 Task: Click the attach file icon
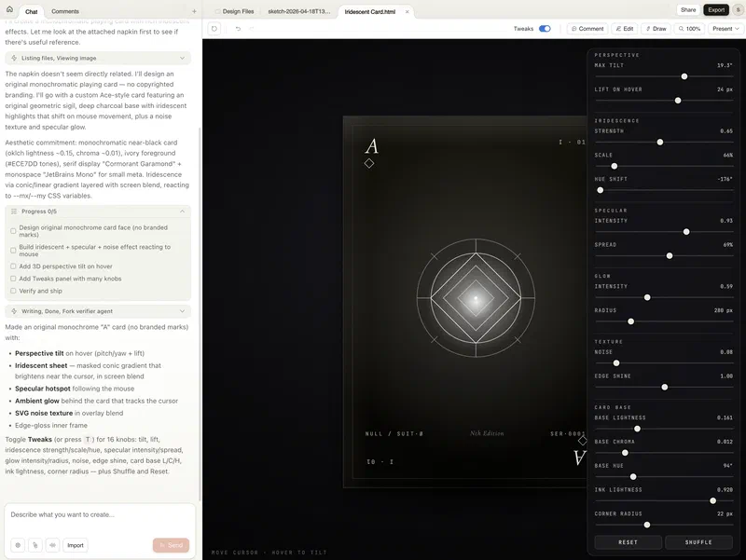click(x=35, y=545)
